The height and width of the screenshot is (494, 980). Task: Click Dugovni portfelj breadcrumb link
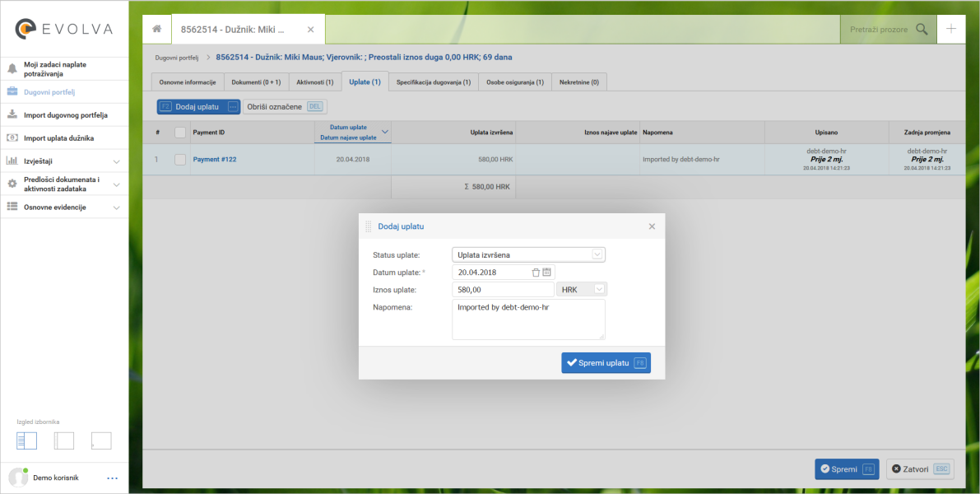pos(176,58)
